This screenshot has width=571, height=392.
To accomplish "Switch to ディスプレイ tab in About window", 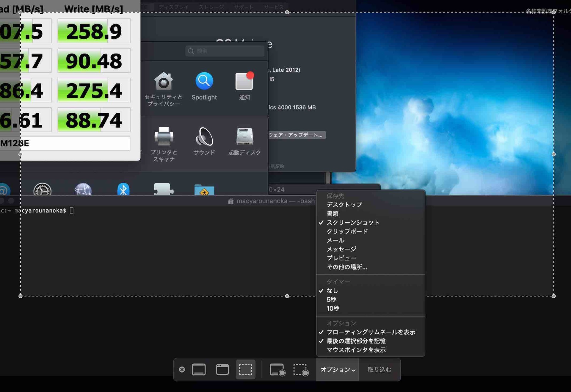I will [173, 7].
